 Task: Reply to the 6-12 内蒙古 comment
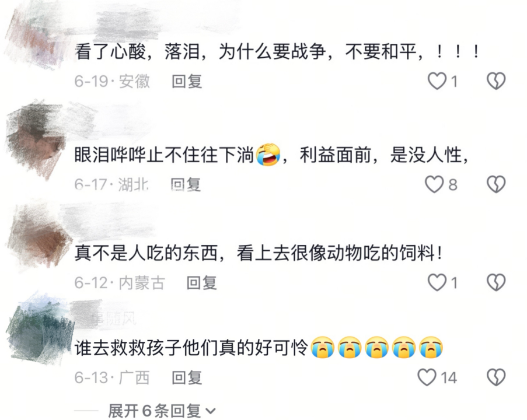point(202,282)
